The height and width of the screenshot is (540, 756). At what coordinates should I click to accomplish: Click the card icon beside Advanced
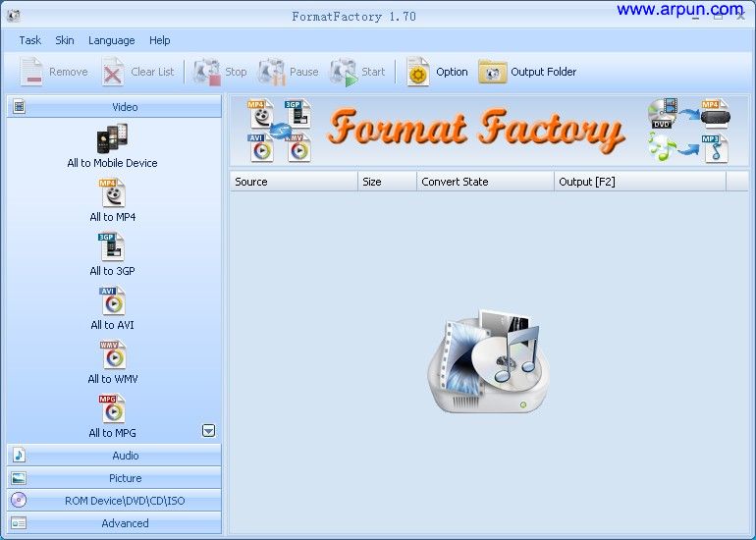(19, 523)
